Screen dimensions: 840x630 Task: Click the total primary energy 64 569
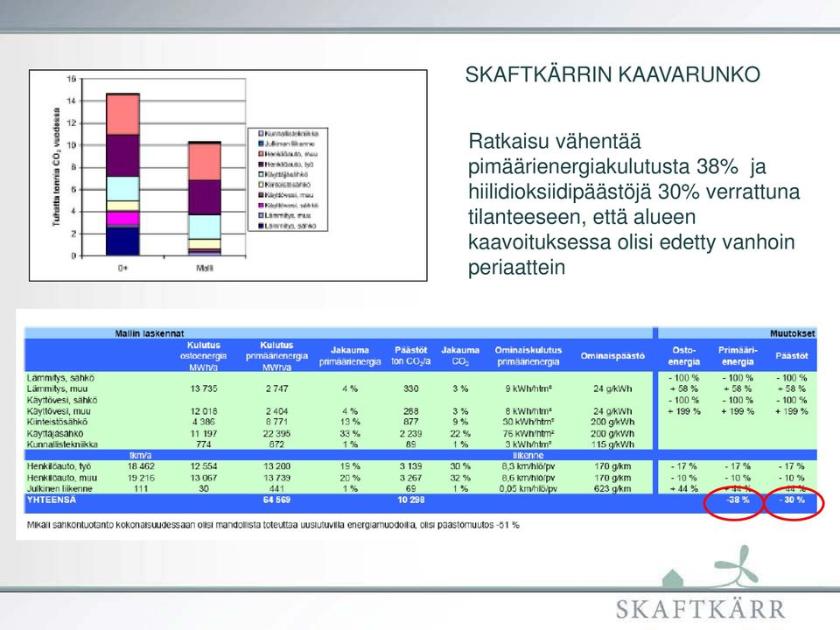[x=276, y=500]
